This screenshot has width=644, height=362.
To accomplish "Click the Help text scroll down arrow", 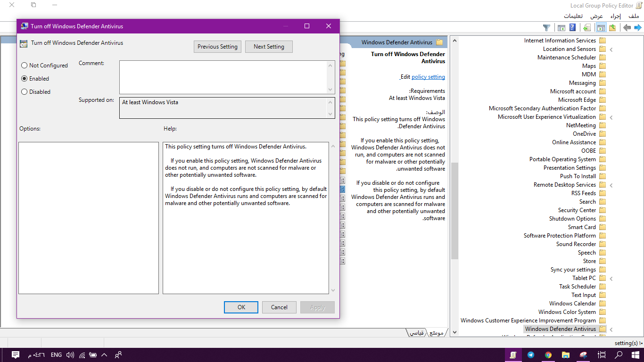I will coord(333,290).
